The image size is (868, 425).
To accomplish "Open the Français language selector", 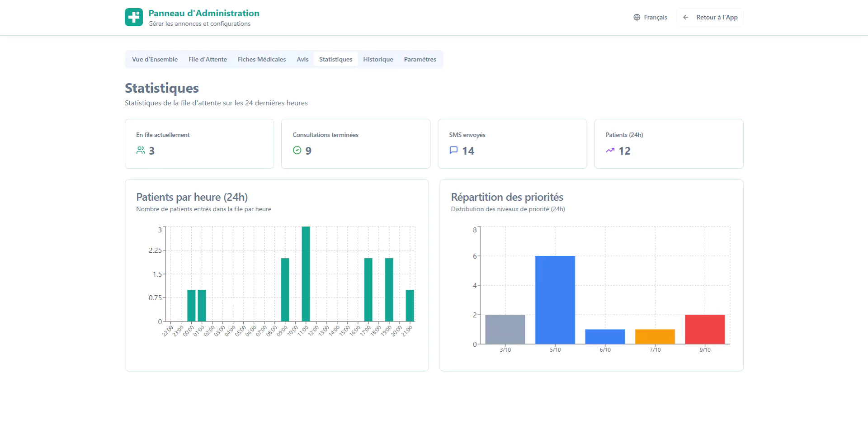I will click(650, 17).
